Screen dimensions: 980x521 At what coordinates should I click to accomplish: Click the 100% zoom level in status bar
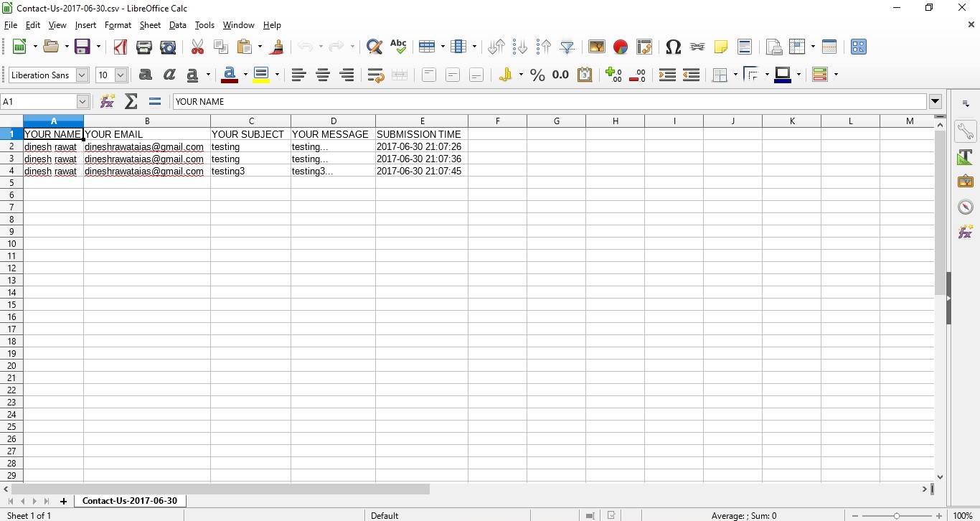point(963,516)
